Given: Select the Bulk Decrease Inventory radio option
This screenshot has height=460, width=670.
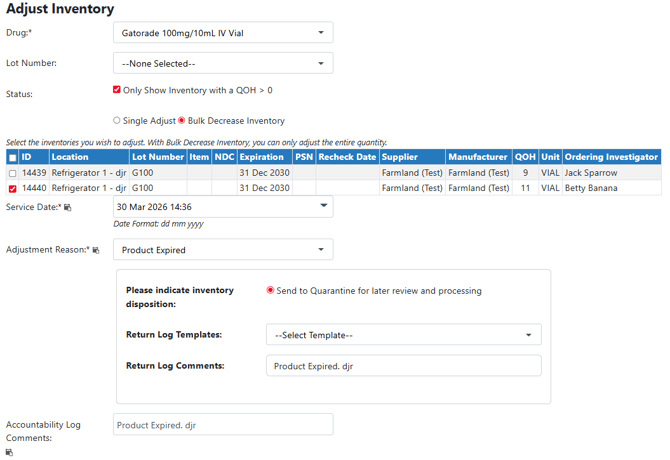Looking at the screenshot, I should coord(182,120).
